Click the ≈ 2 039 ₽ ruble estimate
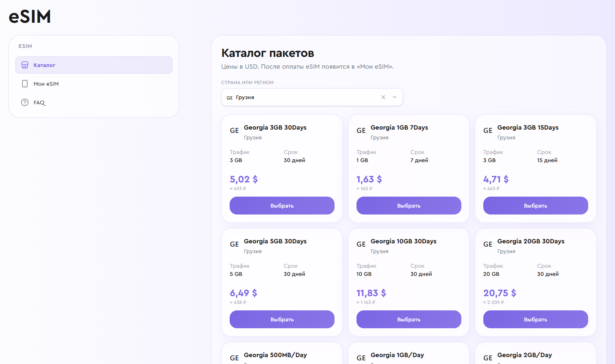 point(493,302)
